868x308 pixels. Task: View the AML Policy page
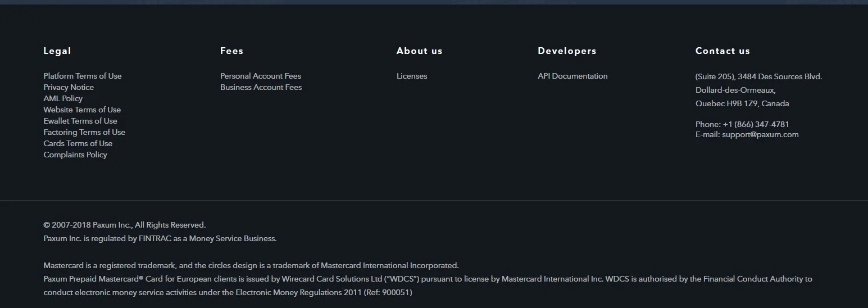point(63,98)
